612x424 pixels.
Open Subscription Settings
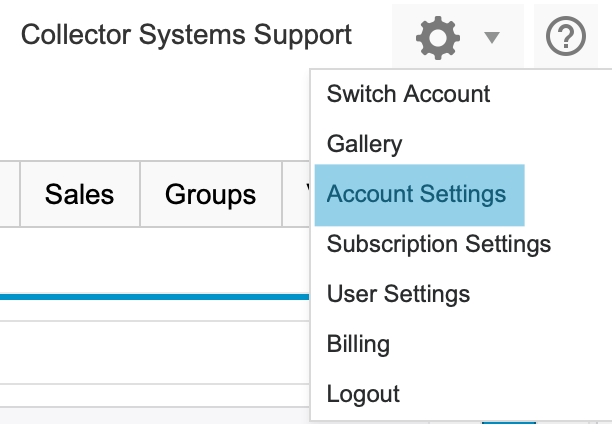tap(438, 244)
